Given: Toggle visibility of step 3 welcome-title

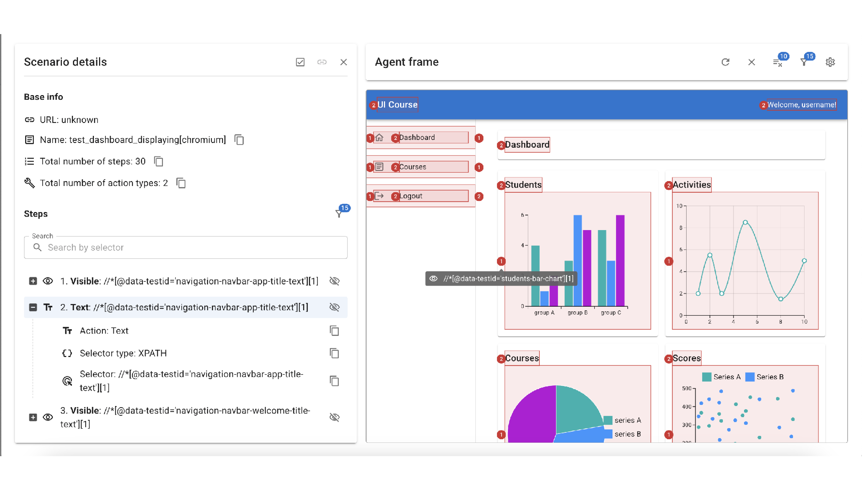Looking at the screenshot, I should pos(334,417).
